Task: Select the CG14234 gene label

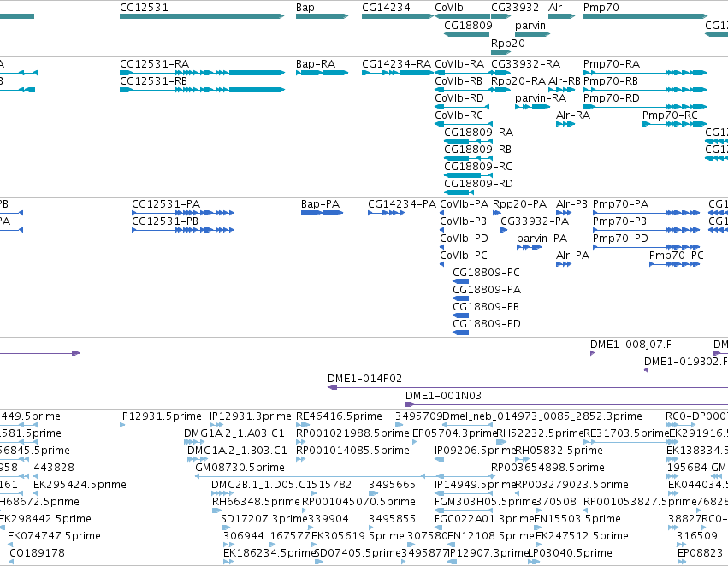Action: tap(386, 8)
